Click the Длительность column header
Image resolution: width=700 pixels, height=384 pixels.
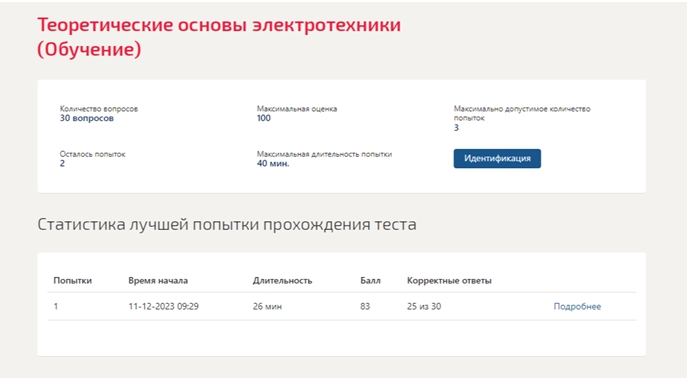[282, 280]
